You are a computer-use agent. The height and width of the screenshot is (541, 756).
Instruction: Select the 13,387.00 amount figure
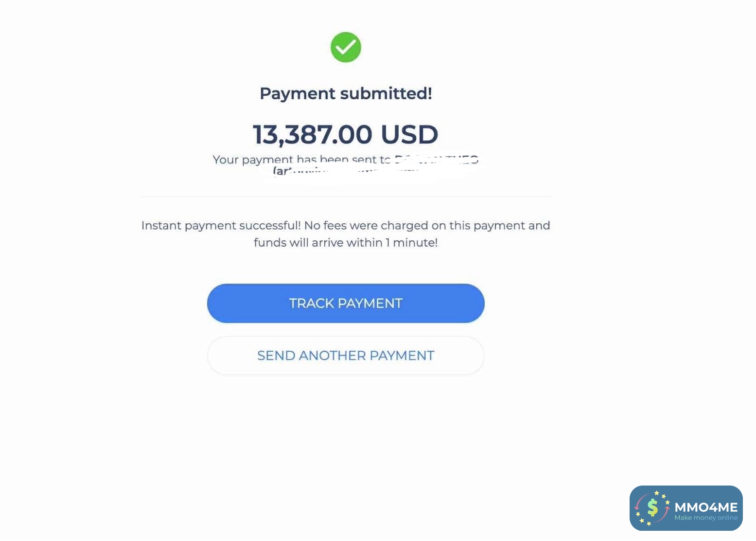click(x=312, y=134)
